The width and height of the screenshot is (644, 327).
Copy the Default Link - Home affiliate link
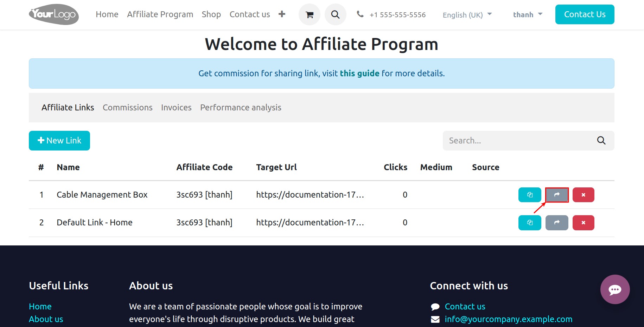pyautogui.click(x=530, y=222)
